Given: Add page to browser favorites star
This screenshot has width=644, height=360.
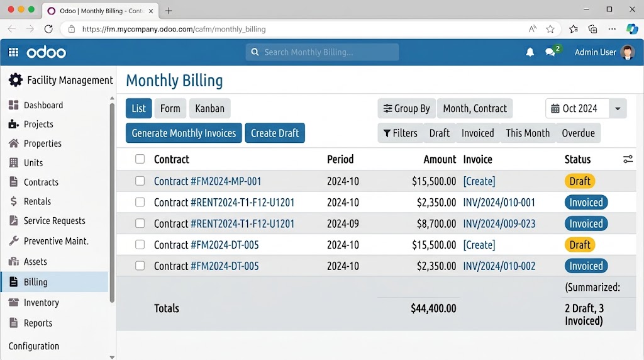Looking at the screenshot, I should [x=550, y=29].
